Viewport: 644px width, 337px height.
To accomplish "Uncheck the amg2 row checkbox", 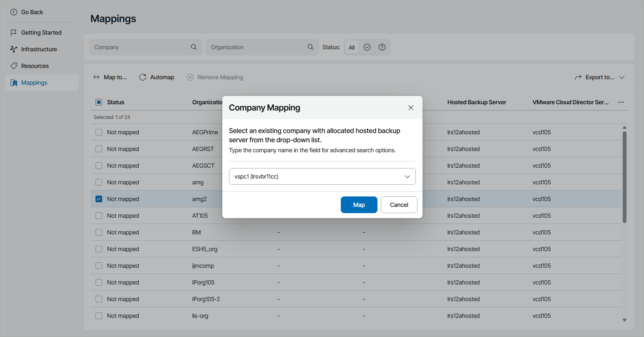I will pyautogui.click(x=99, y=199).
